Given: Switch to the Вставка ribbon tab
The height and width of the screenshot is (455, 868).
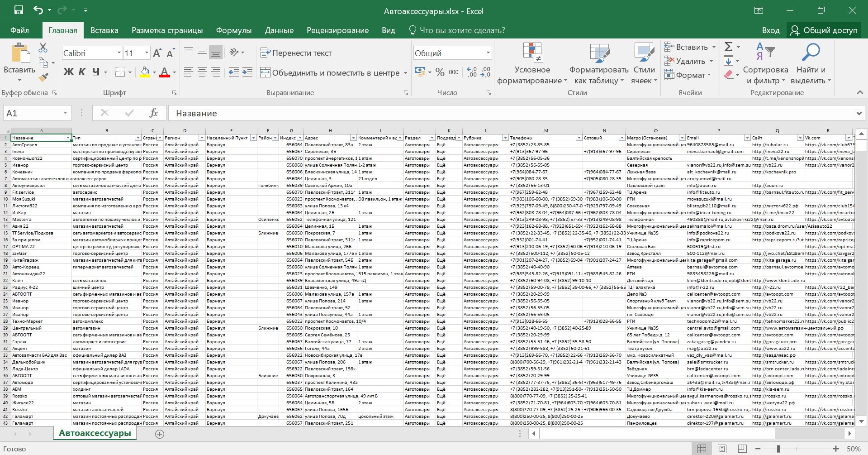Looking at the screenshot, I should click(x=104, y=30).
